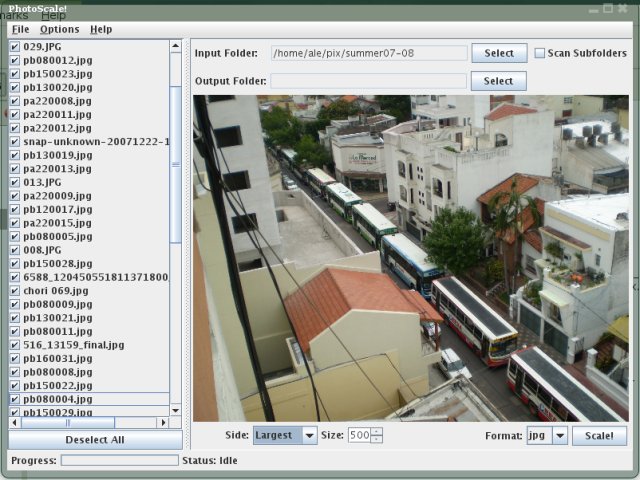The width and height of the screenshot is (640, 480).
Task: Open the File menu
Action: coord(20,29)
